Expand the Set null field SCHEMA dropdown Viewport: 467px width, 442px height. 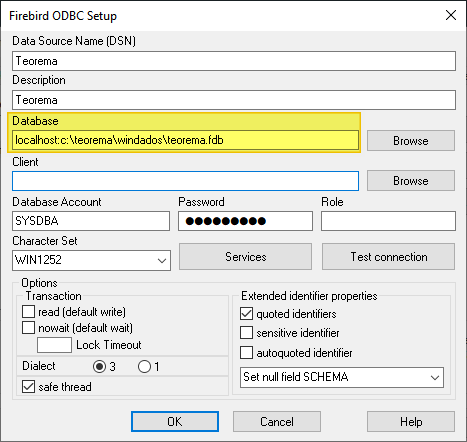[x=342, y=377]
